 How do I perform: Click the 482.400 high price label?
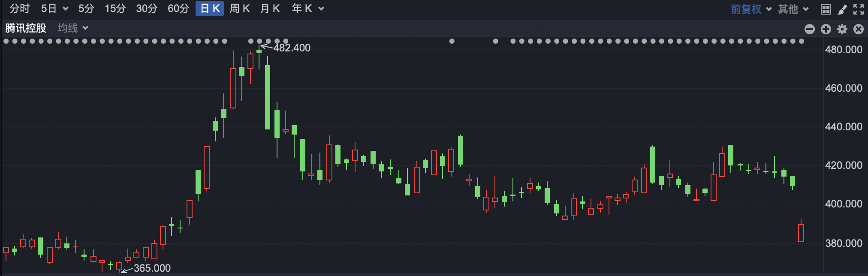tap(292, 48)
